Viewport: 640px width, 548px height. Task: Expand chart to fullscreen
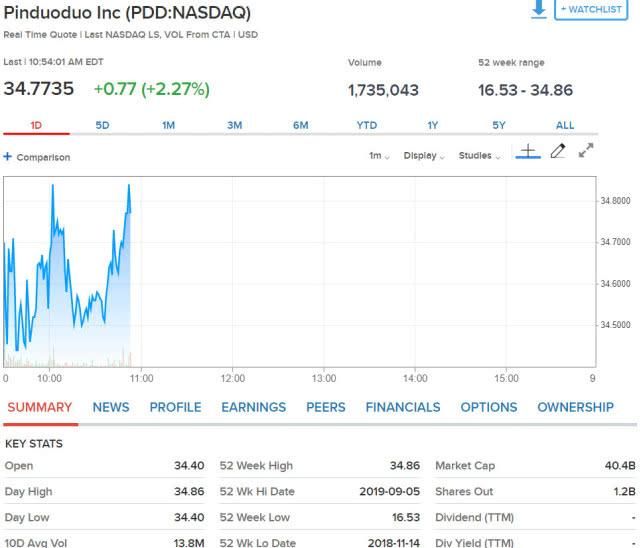587,151
